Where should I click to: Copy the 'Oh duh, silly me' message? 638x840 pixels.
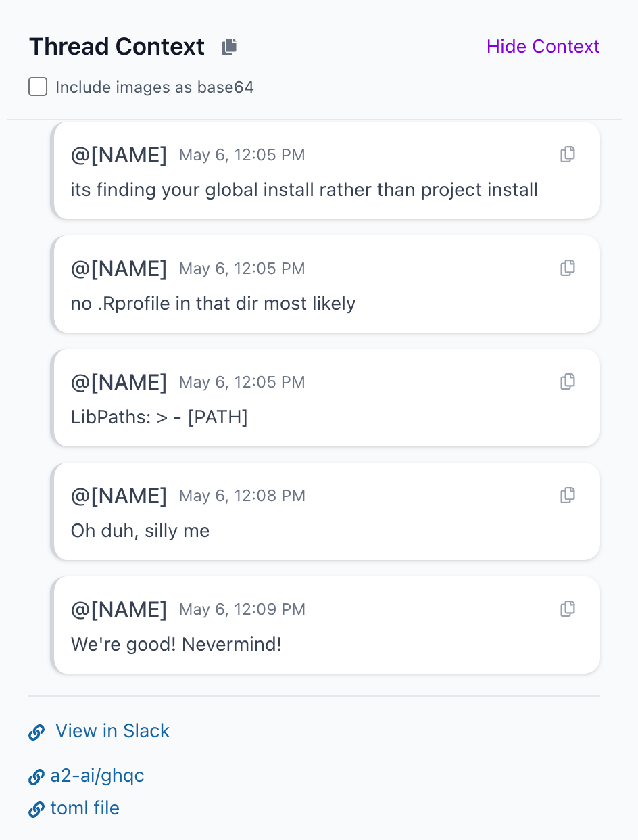click(568, 495)
